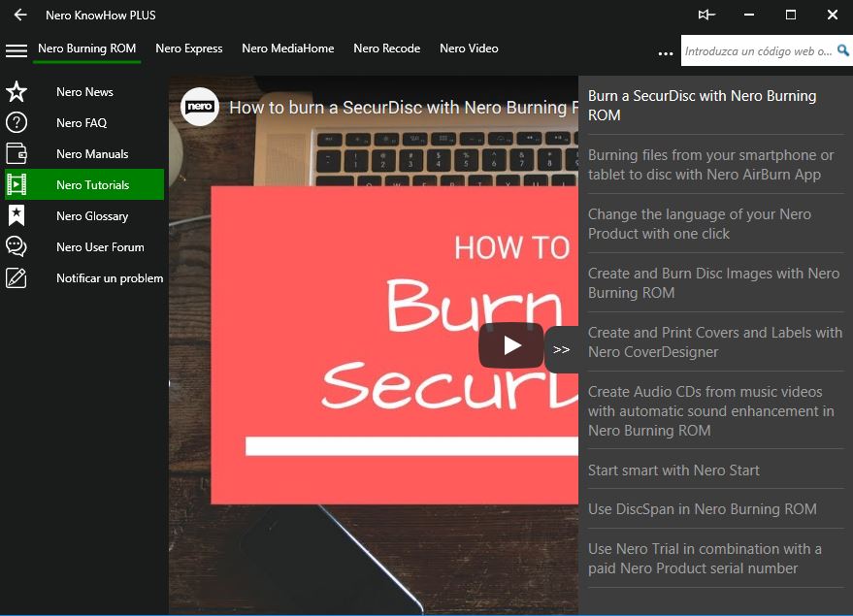Open the three-dot overflow menu
Screen dimensions: 853x616
(665, 53)
